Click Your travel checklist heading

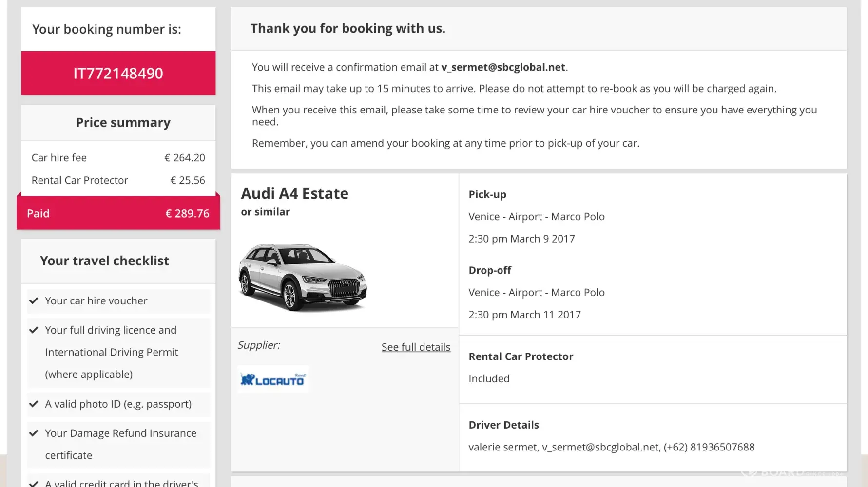(x=104, y=261)
